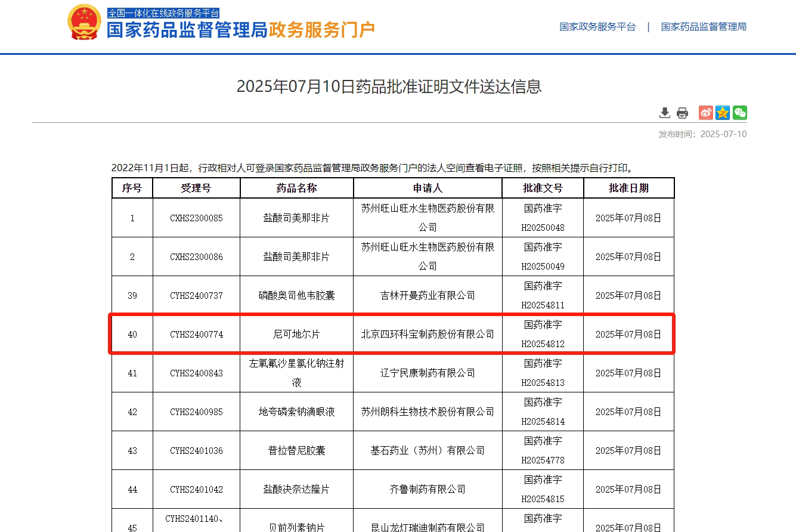This screenshot has height=532, width=796.
Task: Select acceptance number CYHS2401042
Action: tap(196, 490)
